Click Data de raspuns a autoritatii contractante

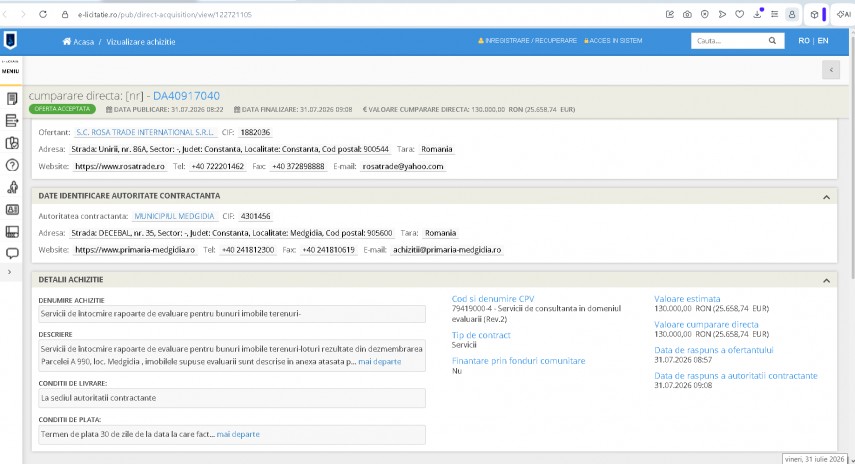click(736, 376)
